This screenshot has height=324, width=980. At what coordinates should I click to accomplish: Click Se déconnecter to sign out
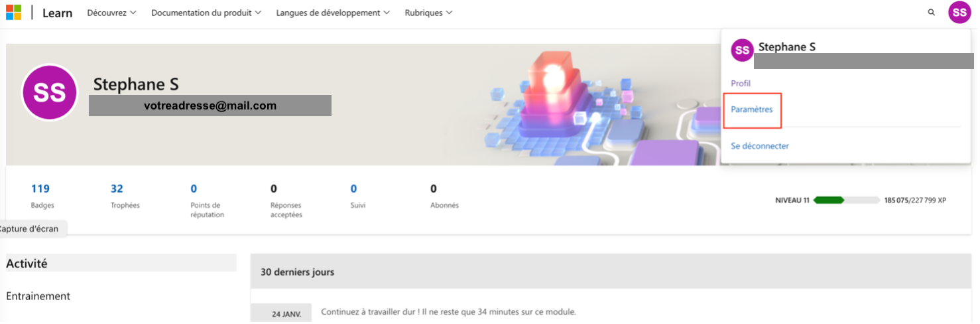[760, 146]
